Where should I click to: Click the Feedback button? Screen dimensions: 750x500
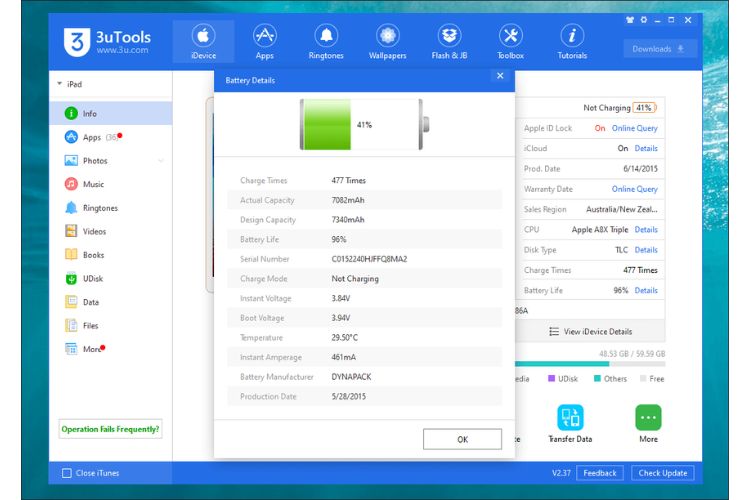pos(600,473)
